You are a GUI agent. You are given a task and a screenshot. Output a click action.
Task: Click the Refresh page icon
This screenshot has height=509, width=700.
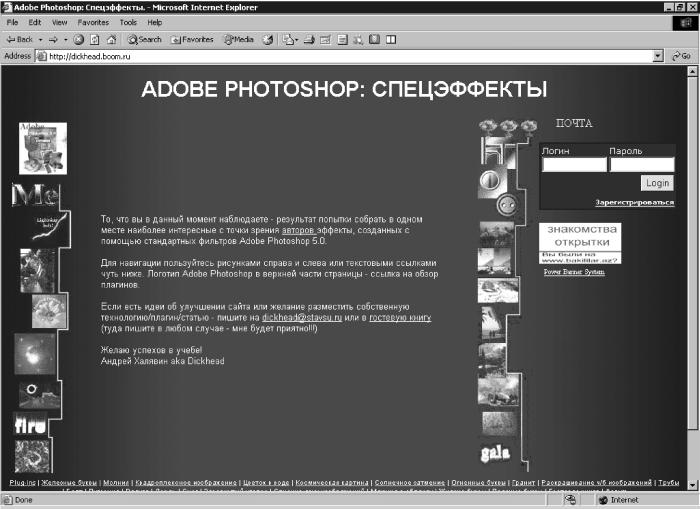click(x=95, y=40)
